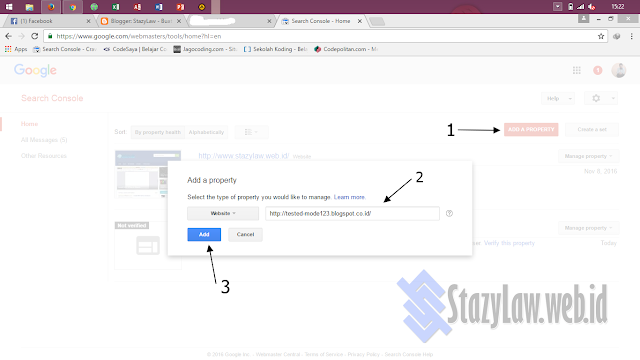Open the Search Console bookmark
The height and width of the screenshot is (360, 640).
pyautogui.click(x=65, y=49)
